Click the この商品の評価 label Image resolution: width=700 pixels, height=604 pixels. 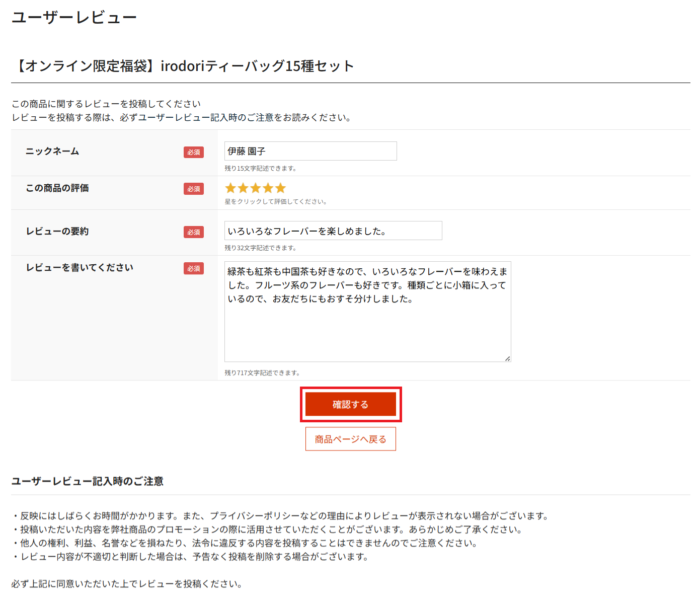coord(57,188)
